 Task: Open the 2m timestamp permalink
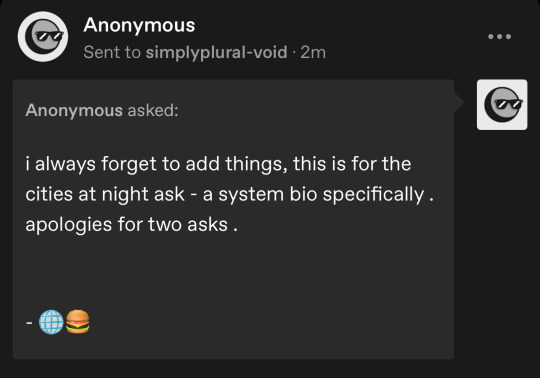point(313,52)
